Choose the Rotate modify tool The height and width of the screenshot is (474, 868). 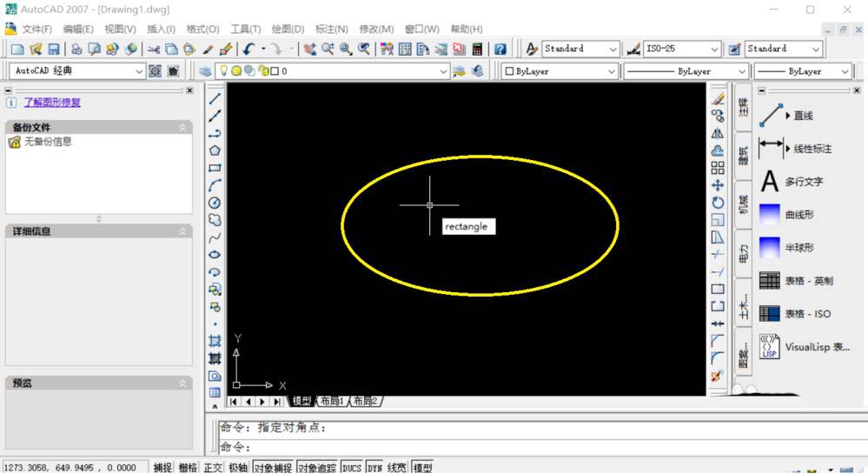(x=718, y=203)
